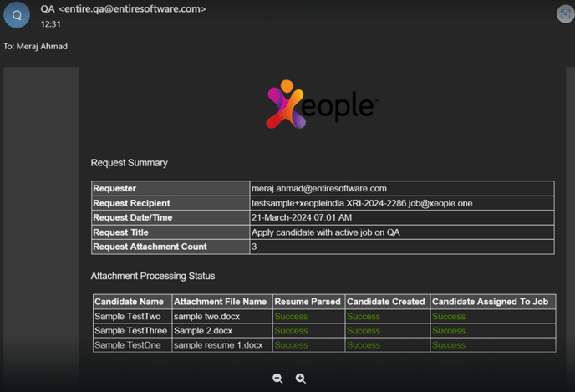
Task: Click recipient name Meraj Ahmad
Action: (42, 47)
